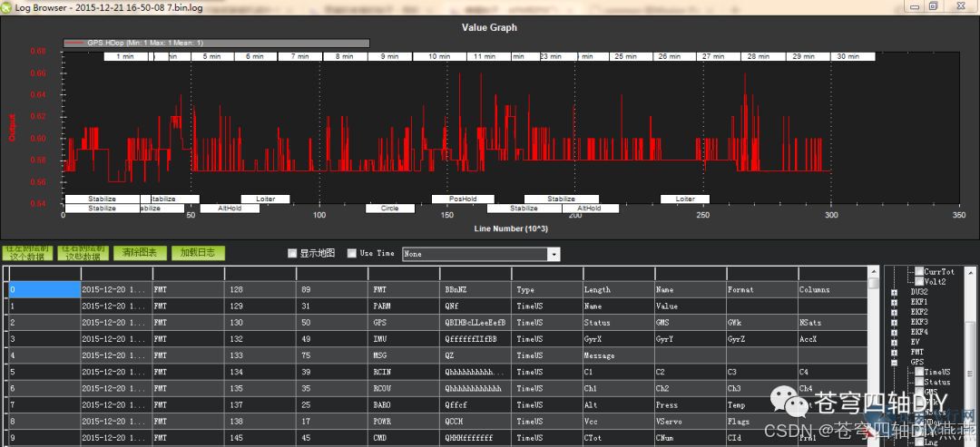Click the Circle flight mode marker

point(390,209)
